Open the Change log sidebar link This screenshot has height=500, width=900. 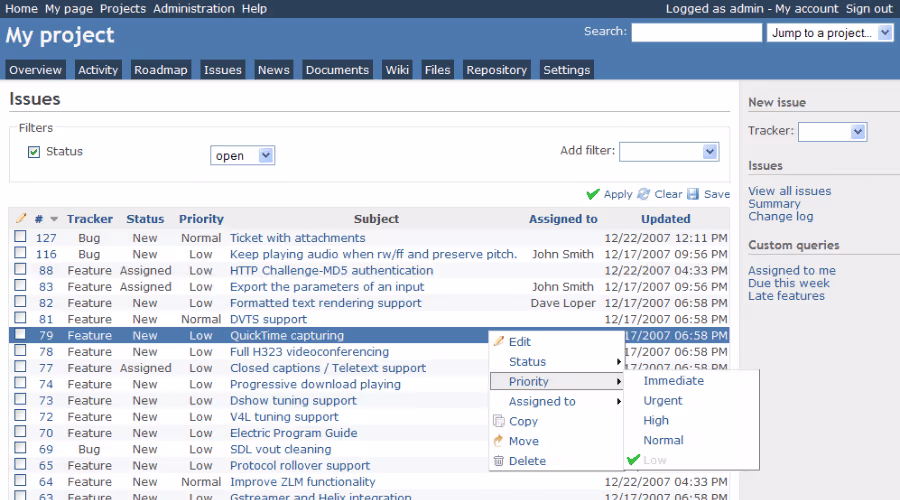pos(781,216)
